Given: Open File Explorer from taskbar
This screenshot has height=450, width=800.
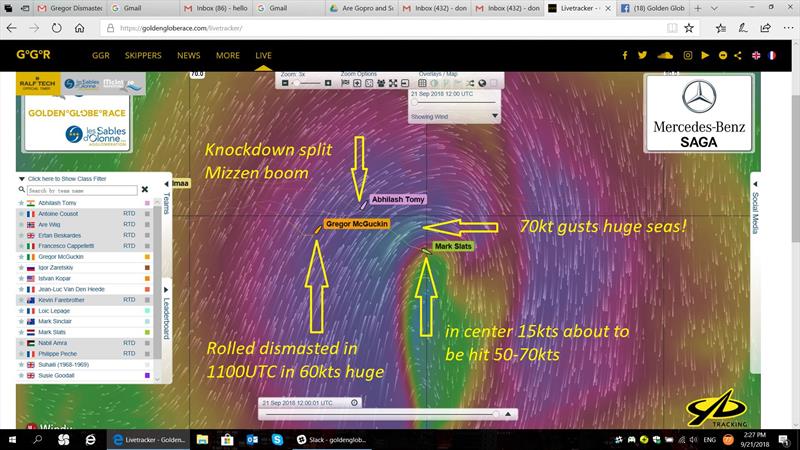Looking at the screenshot, I should tap(203, 439).
